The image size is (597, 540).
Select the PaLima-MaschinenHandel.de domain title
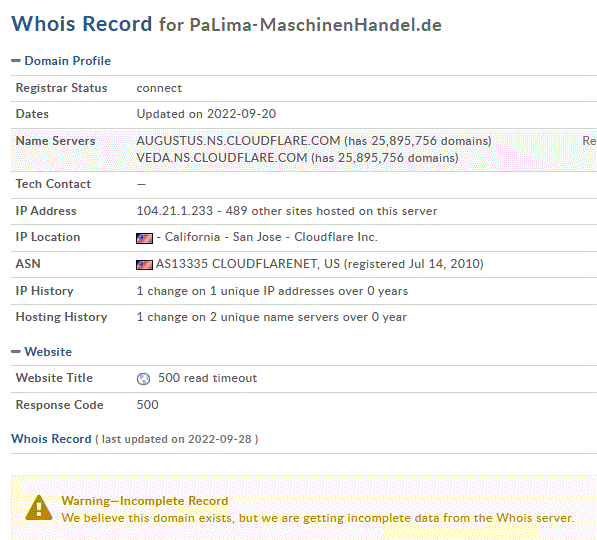click(x=316, y=25)
